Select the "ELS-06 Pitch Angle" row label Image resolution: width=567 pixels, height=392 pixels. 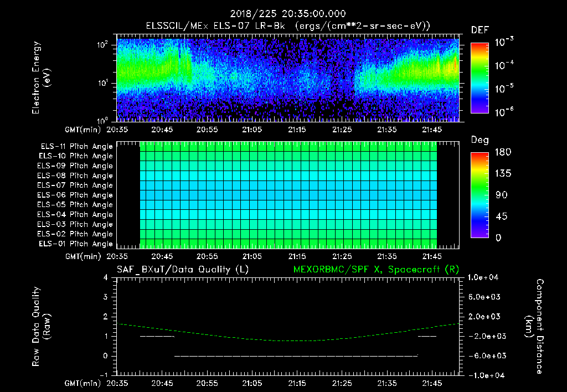75,195
